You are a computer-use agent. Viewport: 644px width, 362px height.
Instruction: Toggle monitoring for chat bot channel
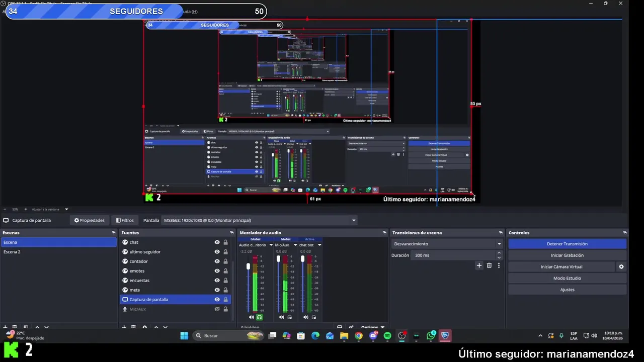point(313,317)
